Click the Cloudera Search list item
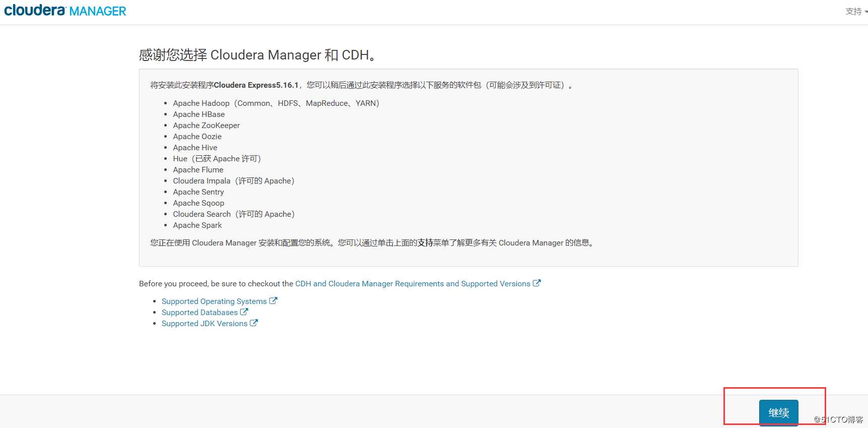 coord(234,214)
